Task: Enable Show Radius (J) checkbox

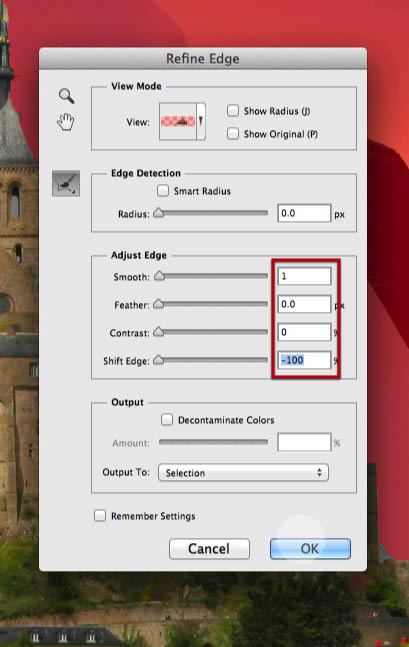Action: tap(233, 111)
